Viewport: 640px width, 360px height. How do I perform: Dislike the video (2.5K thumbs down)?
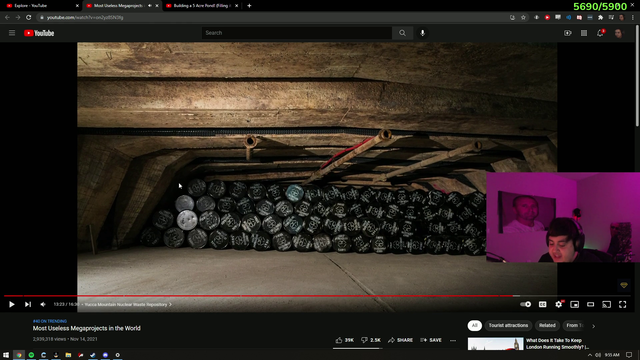(371, 340)
